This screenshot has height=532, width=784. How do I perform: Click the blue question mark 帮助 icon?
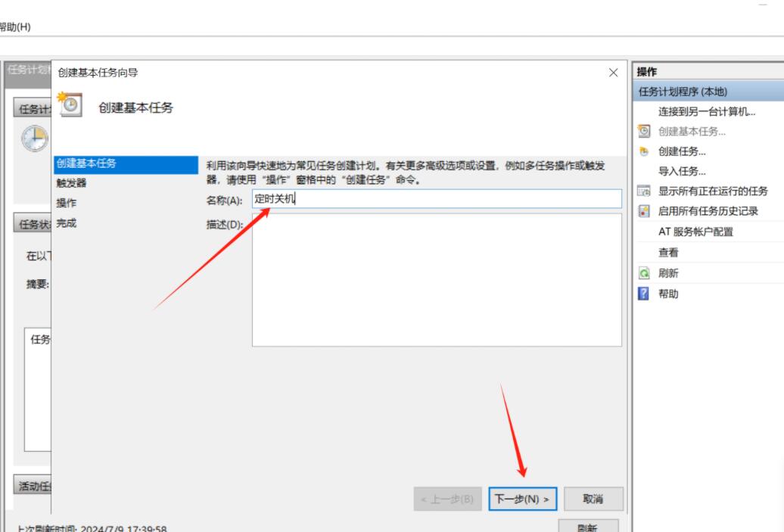point(644,294)
